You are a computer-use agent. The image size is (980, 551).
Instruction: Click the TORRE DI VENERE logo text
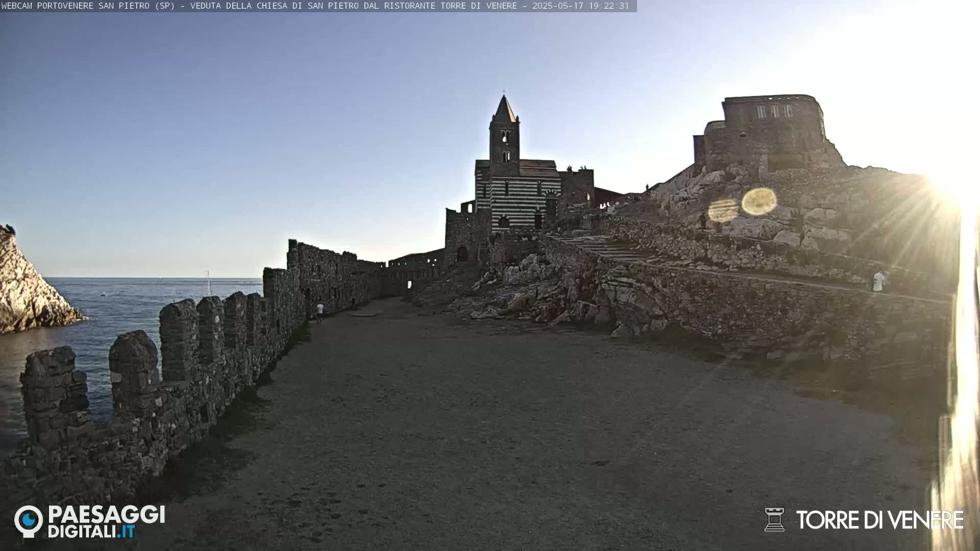click(x=879, y=520)
